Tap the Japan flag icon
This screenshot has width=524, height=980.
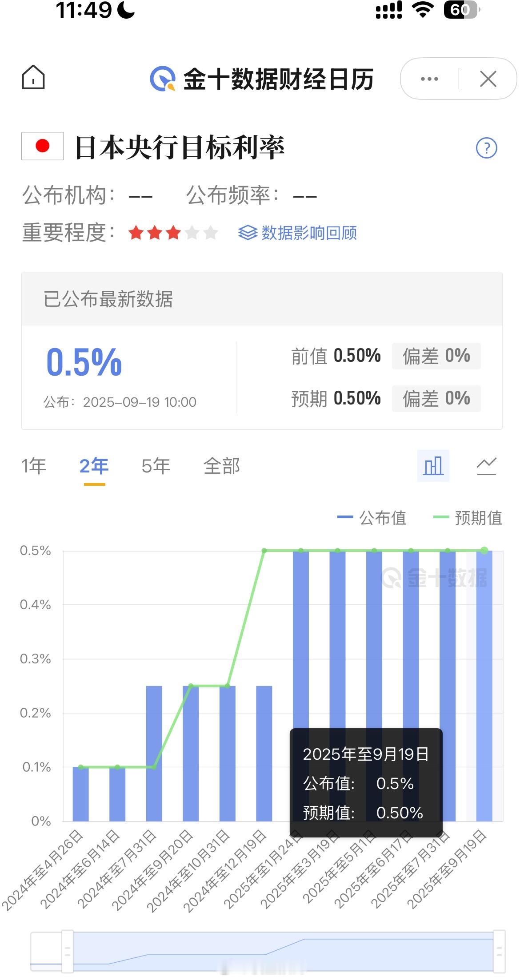[x=43, y=146]
